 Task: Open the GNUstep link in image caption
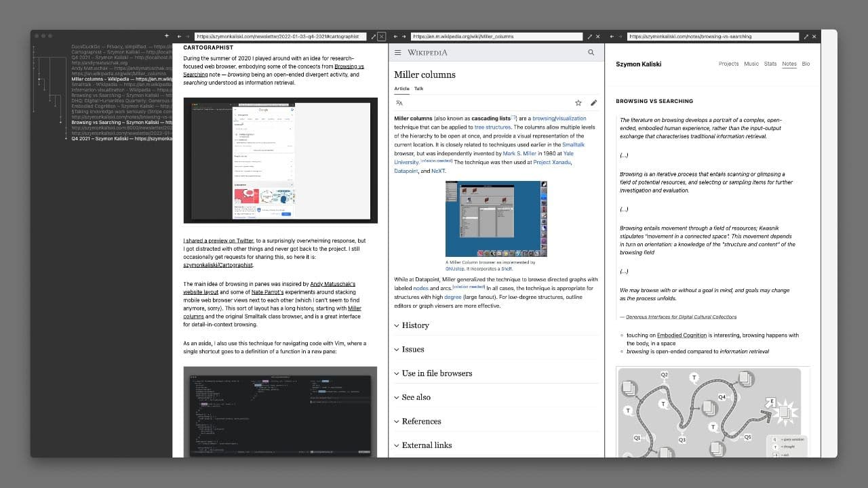454,268
